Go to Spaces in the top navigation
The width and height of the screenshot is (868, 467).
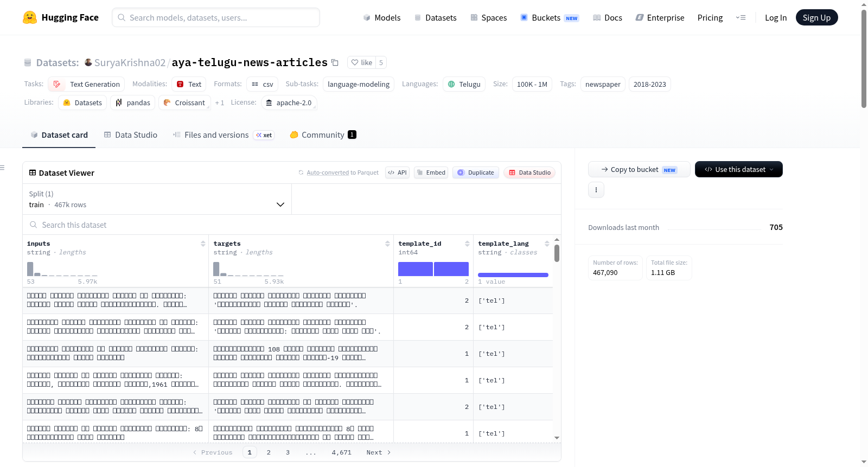pyautogui.click(x=488, y=18)
